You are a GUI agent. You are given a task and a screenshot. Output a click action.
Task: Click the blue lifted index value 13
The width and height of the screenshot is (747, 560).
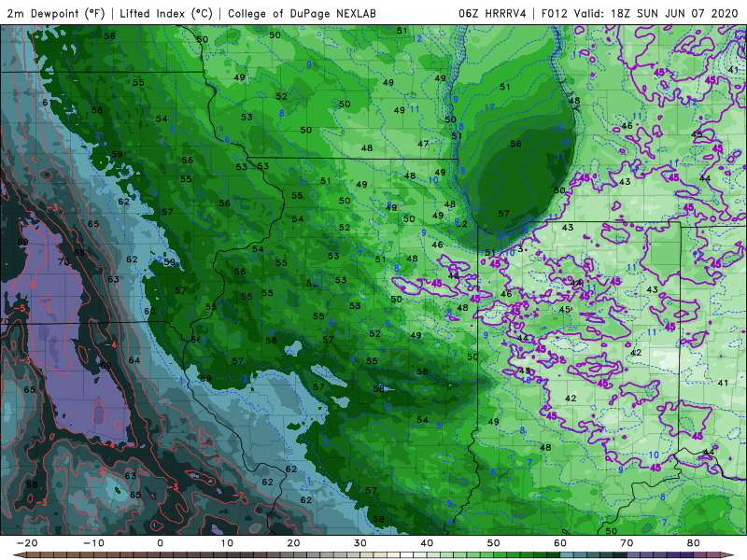pyautogui.click(x=557, y=128)
